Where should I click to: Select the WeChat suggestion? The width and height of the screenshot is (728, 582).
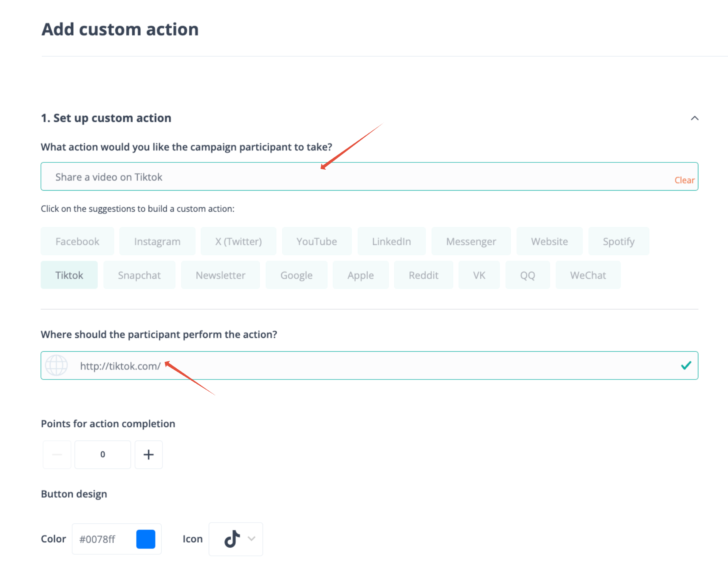[x=588, y=275]
